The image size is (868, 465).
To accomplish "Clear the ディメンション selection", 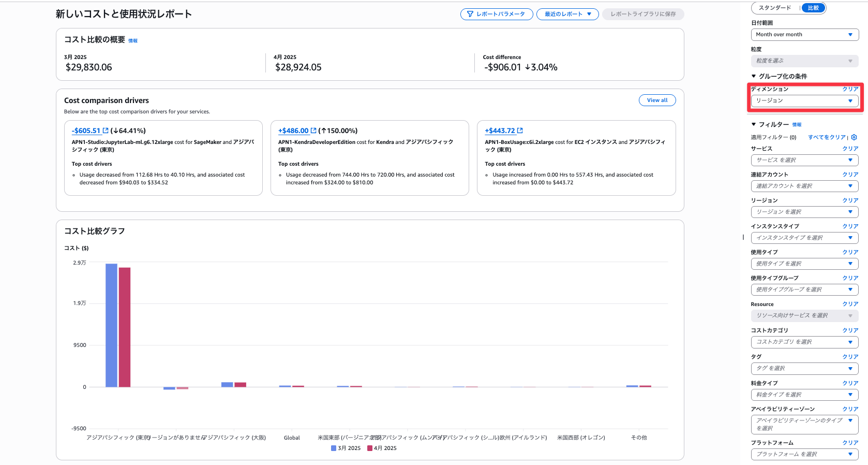I will point(850,89).
